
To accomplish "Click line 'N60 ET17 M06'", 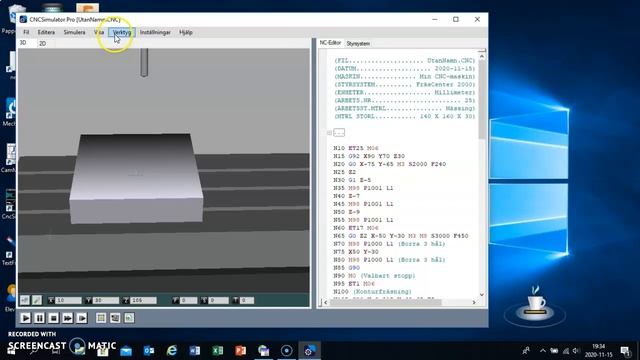I will click(x=356, y=228).
